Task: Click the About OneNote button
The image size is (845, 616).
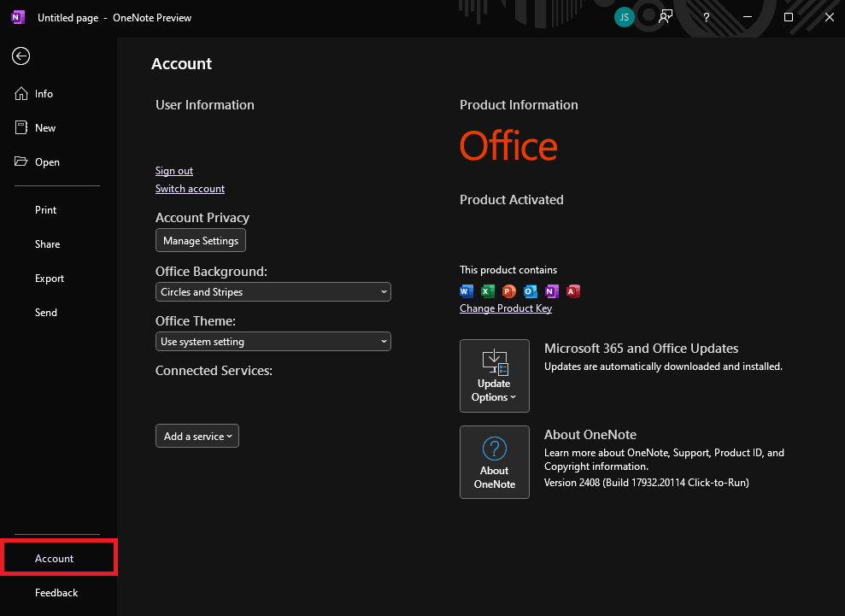Action: point(494,462)
